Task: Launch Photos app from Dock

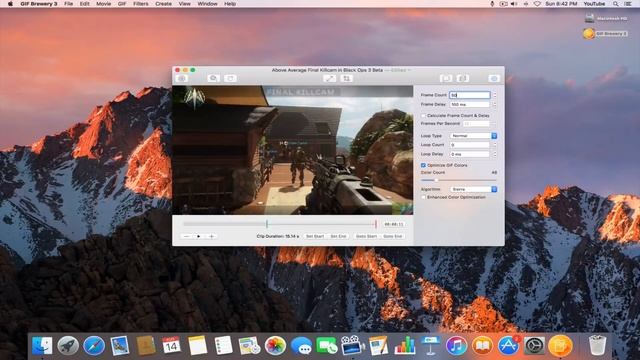Action: tap(275, 346)
